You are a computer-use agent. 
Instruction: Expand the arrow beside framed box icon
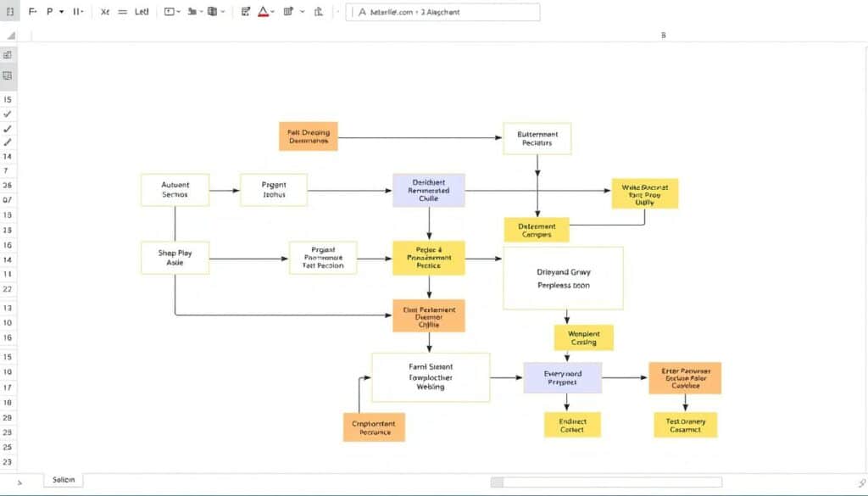click(x=178, y=12)
